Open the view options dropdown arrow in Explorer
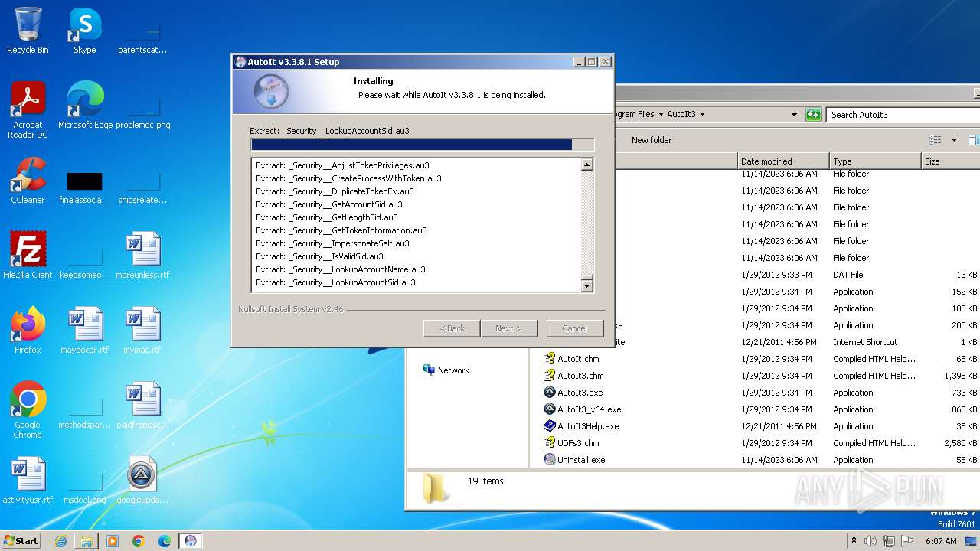The image size is (980, 551). [954, 140]
